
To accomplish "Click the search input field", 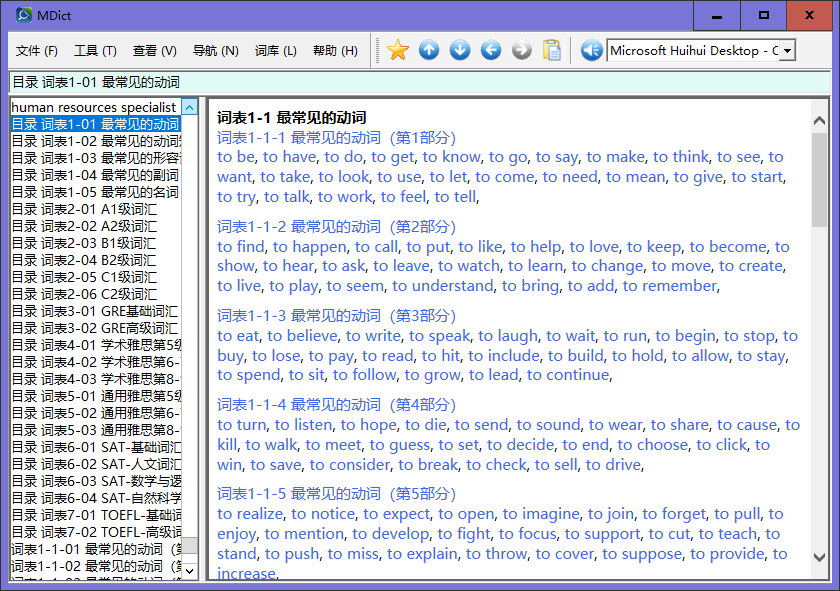I will 95,107.
